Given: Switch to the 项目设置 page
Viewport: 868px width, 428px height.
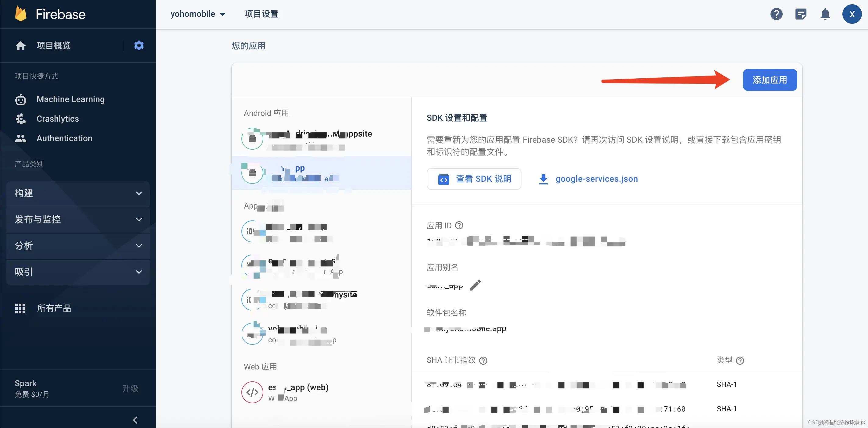Looking at the screenshot, I should click(x=261, y=14).
